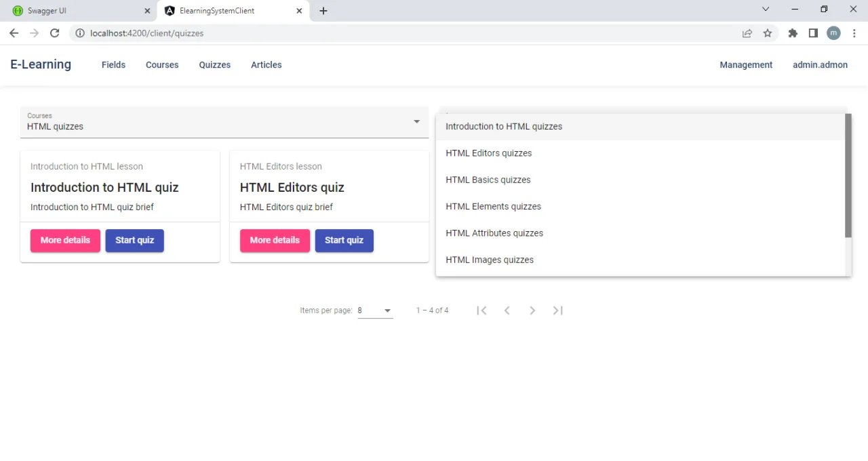Click the 1 – 4 of 4 range label

432,310
